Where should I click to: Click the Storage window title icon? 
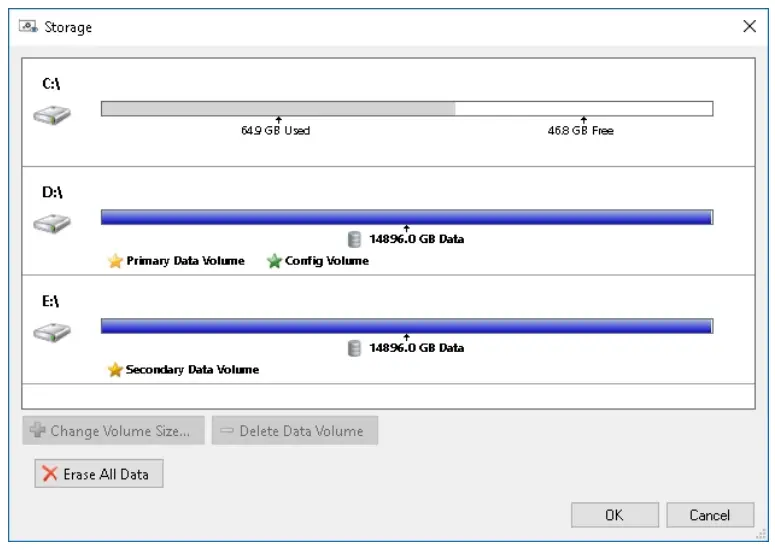tap(28, 27)
